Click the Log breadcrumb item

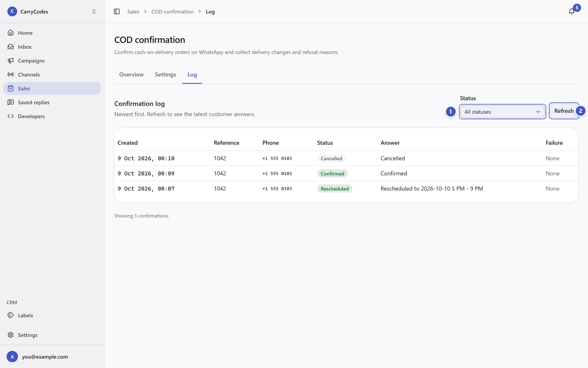click(210, 11)
